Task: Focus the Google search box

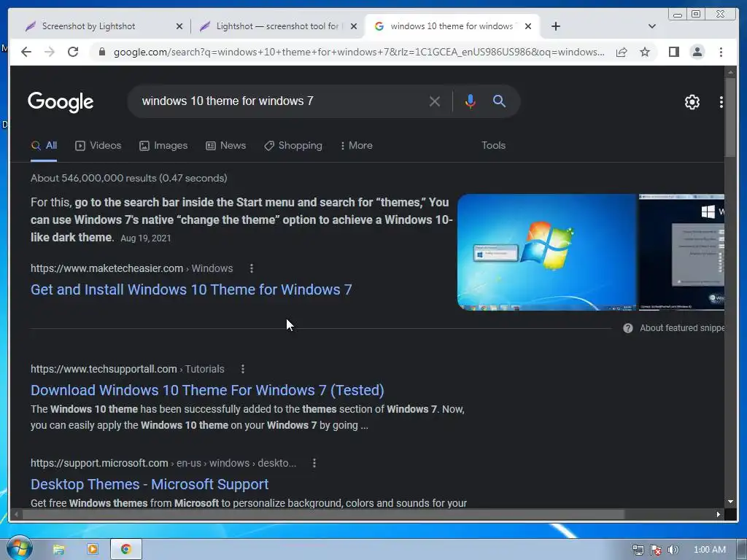Action: click(281, 101)
